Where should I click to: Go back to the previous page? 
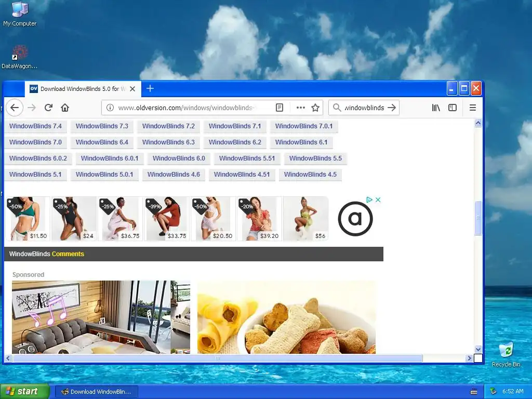(14, 108)
